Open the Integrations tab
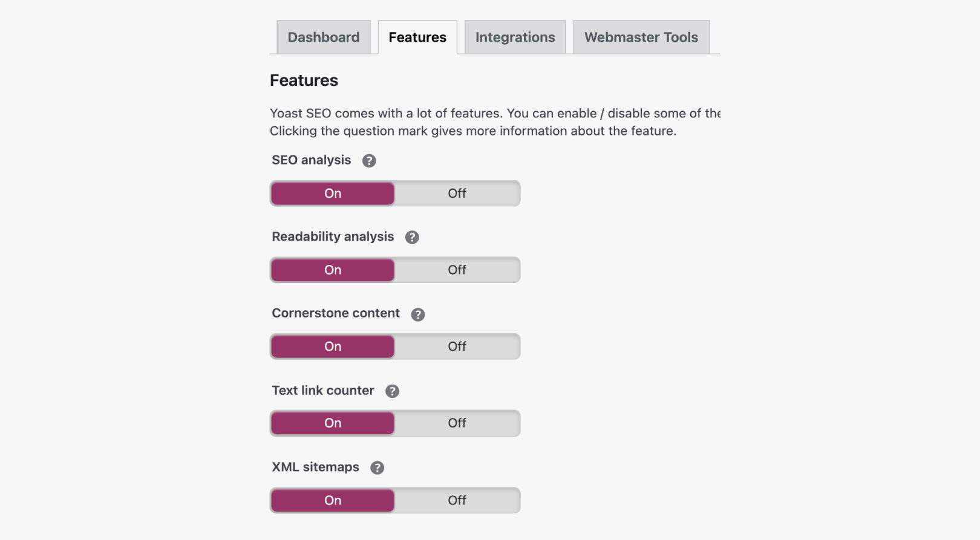The height and width of the screenshot is (540, 980). [515, 37]
